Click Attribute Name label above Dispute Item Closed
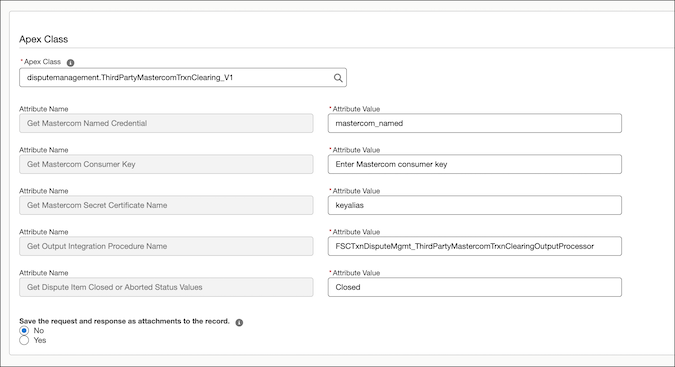 point(43,273)
